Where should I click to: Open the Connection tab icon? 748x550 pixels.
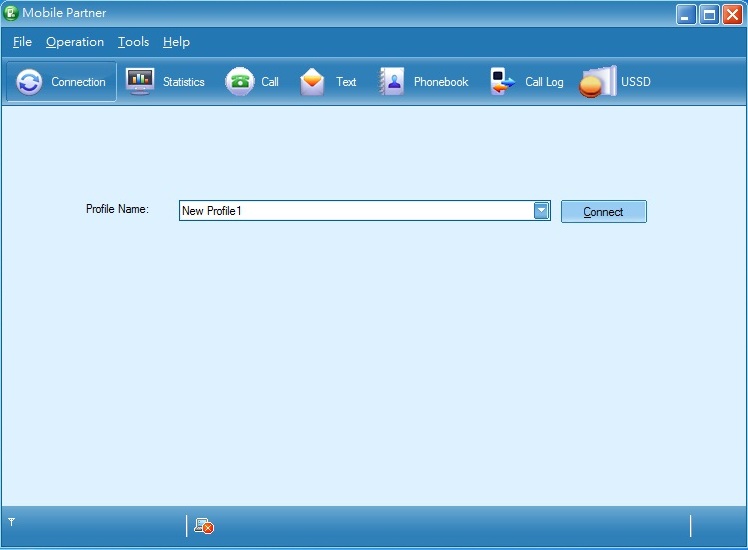tap(30, 82)
